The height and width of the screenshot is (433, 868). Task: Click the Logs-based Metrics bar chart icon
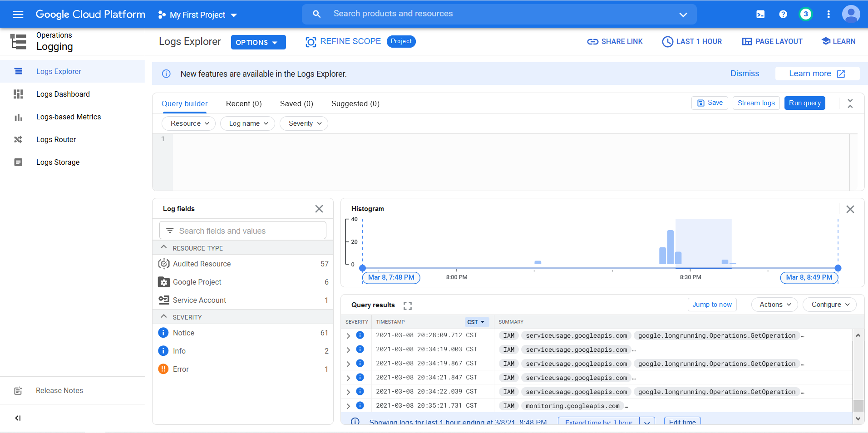18,117
